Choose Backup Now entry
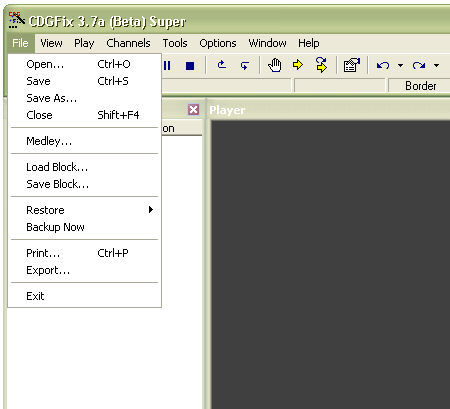This screenshot has height=409, width=450. tap(85, 227)
